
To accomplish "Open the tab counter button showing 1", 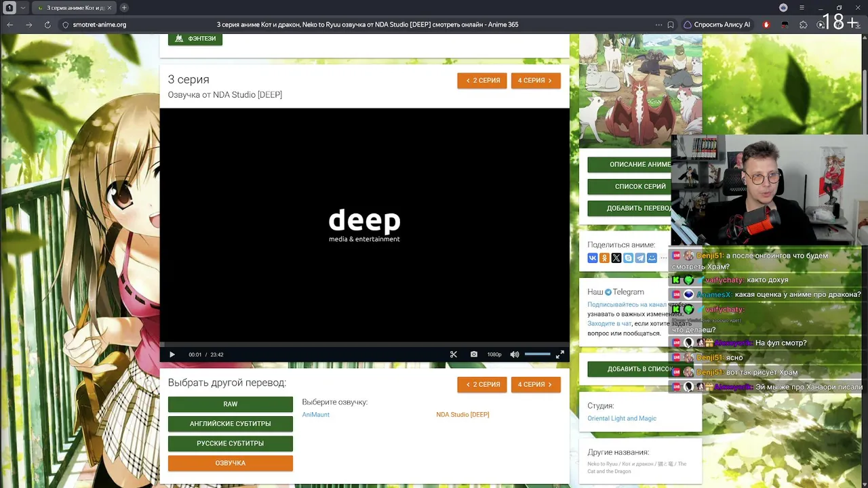I will (9, 7).
